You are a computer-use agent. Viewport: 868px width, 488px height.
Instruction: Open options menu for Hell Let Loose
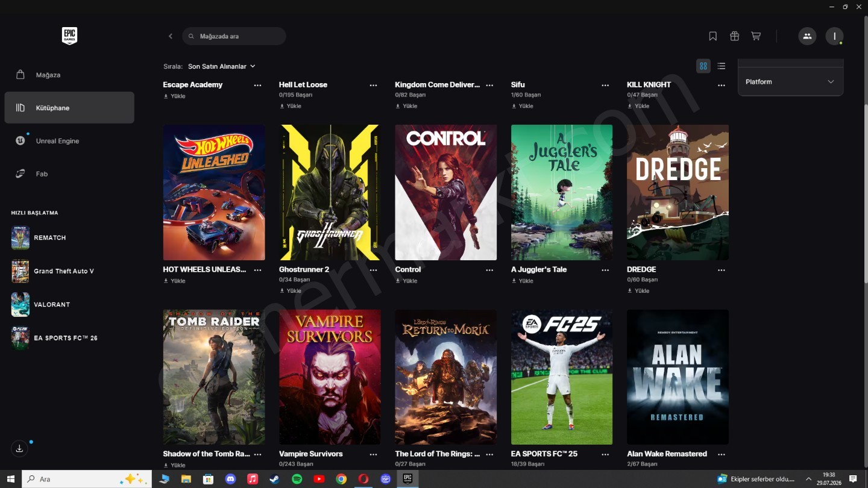pyautogui.click(x=373, y=86)
